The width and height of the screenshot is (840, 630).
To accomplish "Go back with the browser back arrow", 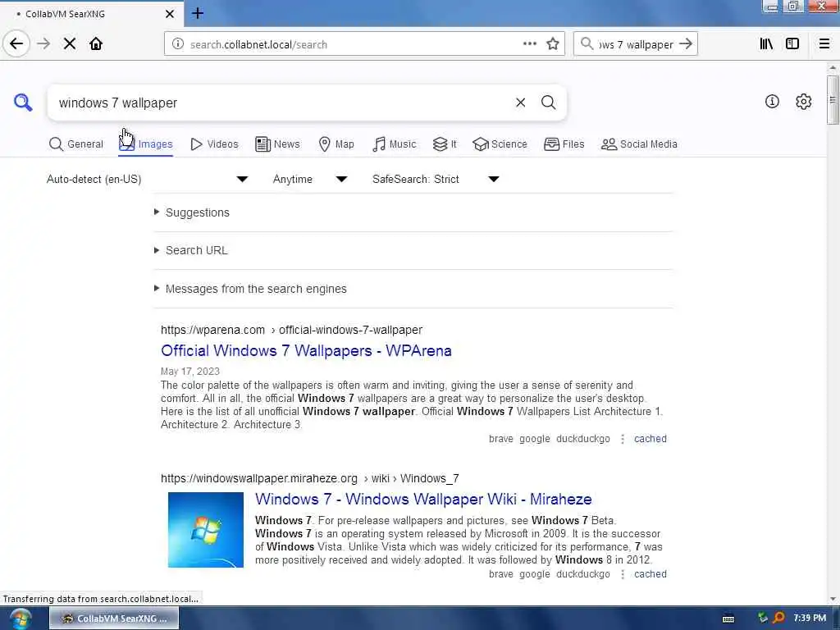I will [x=16, y=44].
